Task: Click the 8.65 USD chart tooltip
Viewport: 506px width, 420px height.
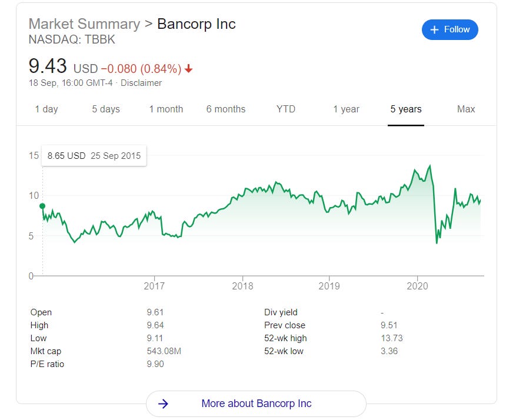Action: 94,156
